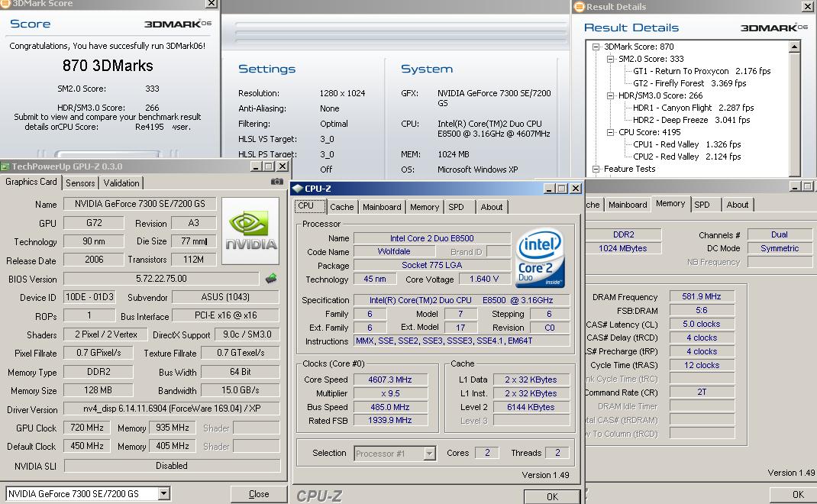Open the Processor #1 selection dropdown
This screenshot has height=504, width=817.
click(x=429, y=454)
